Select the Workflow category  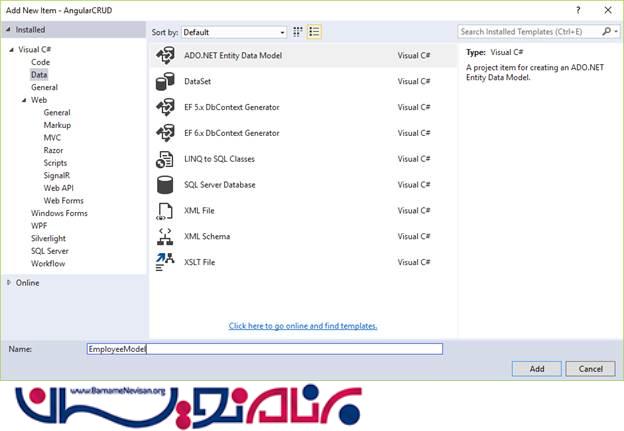click(x=48, y=264)
